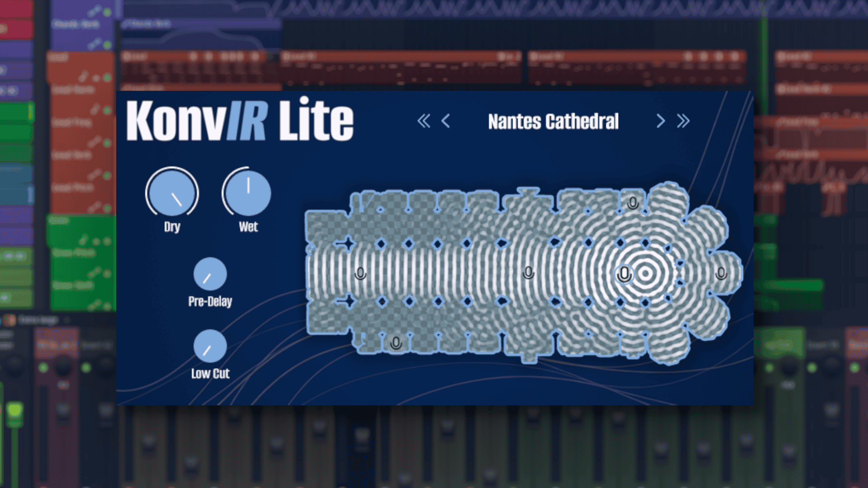Select the microphone in the upper side chapel

click(x=633, y=203)
